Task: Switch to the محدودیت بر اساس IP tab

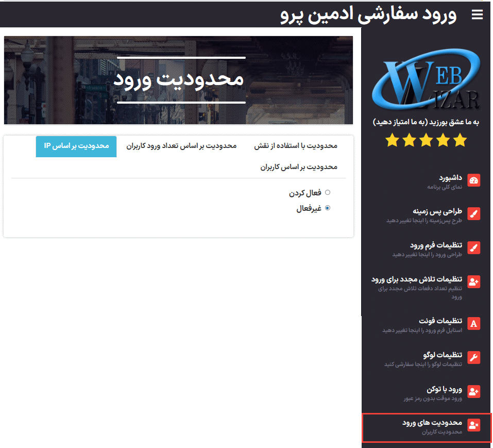Action: [x=76, y=146]
